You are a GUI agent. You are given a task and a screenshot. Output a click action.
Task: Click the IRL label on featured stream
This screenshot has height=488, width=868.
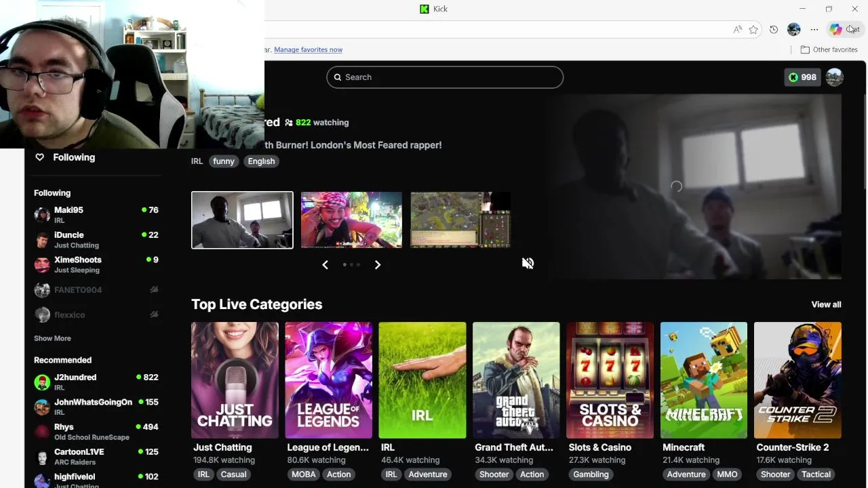pyautogui.click(x=197, y=161)
